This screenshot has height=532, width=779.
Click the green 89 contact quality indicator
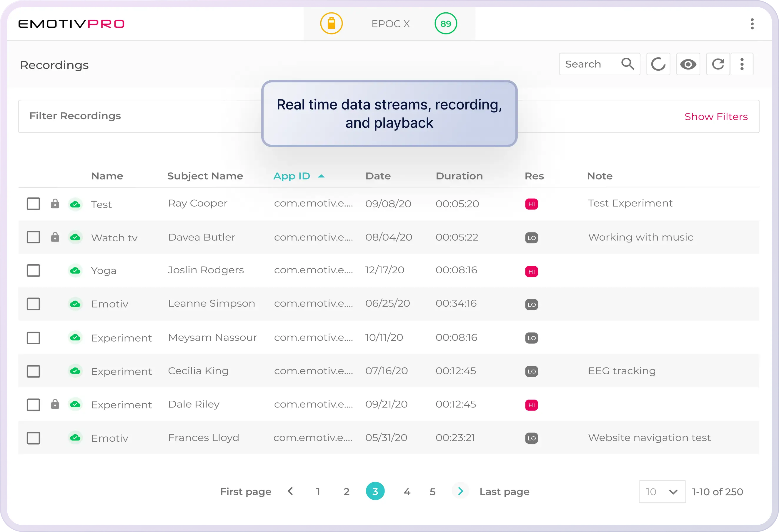click(x=445, y=24)
